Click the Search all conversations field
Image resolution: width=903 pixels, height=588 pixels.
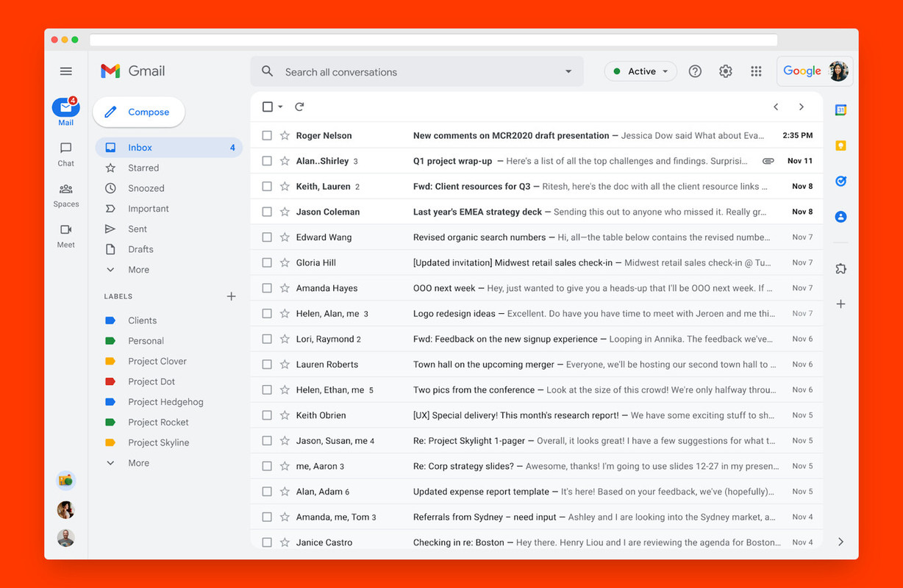tap(416, 72)
